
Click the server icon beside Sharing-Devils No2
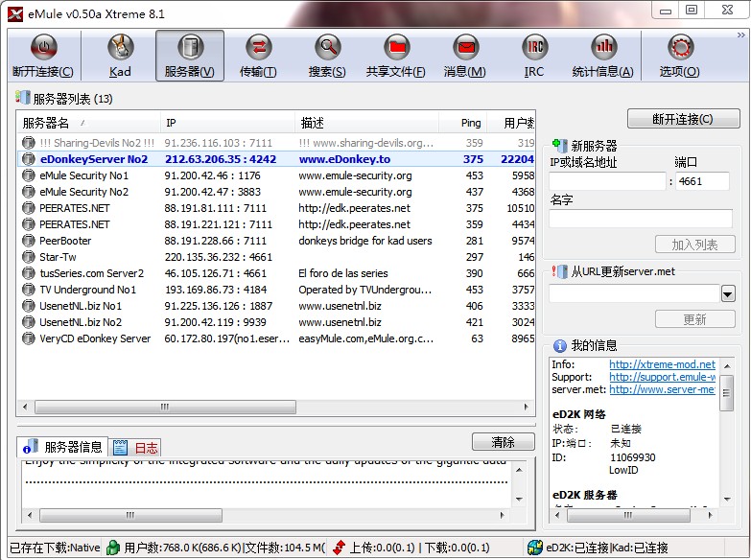click(x=29, y=143)
